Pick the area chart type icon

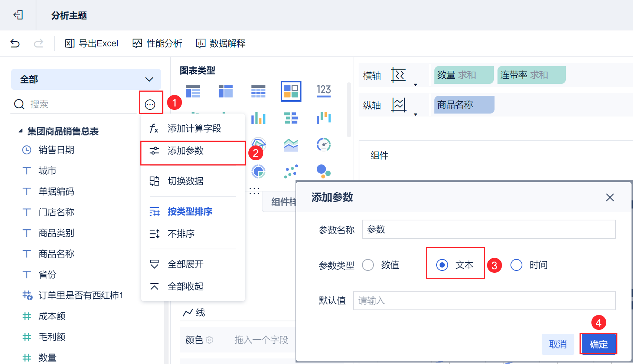click(x=291, y=145)
